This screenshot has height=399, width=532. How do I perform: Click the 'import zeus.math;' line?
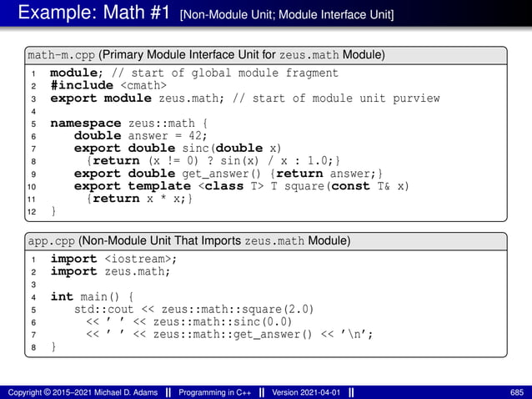(x=110, y=271)
